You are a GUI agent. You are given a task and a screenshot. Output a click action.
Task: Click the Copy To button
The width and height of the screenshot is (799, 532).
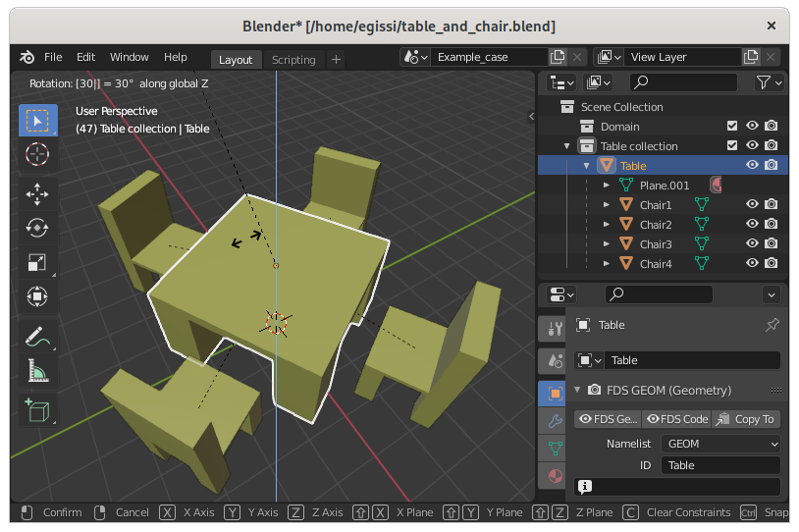(x=746, y=419)
